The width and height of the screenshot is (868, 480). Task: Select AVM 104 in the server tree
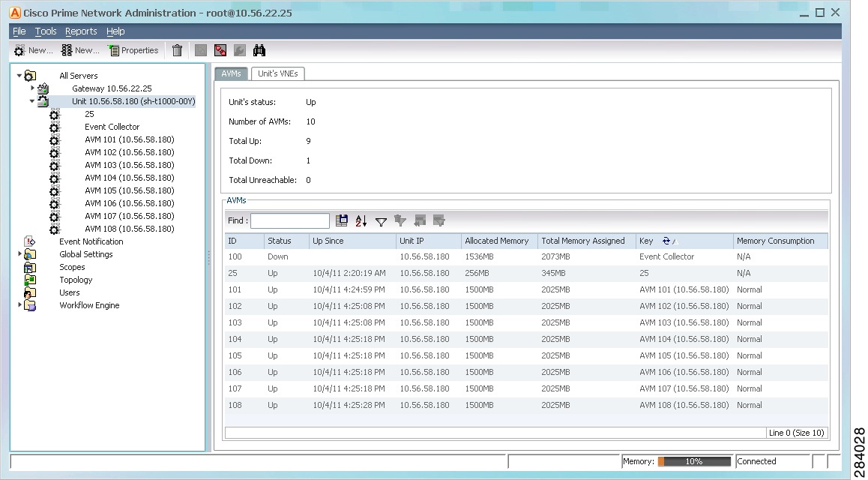tap(130, 178)
